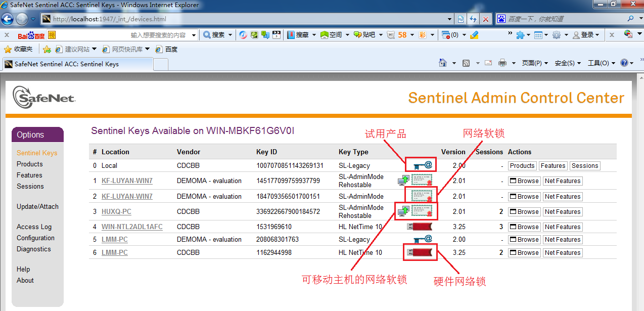This screenshot has height=311, width=644.
Task: Go to Access Log in sidebar
Action: (34, 227)
